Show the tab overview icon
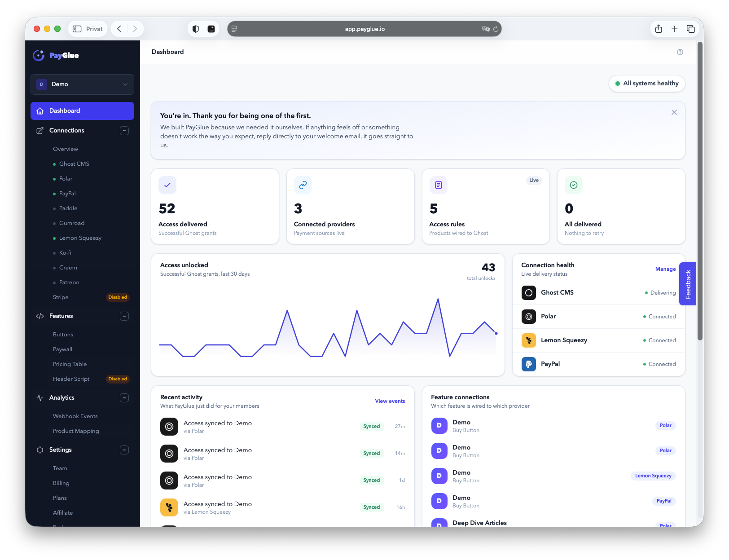Viewport: 729px width, 560px height. click(x=691, y=29)
